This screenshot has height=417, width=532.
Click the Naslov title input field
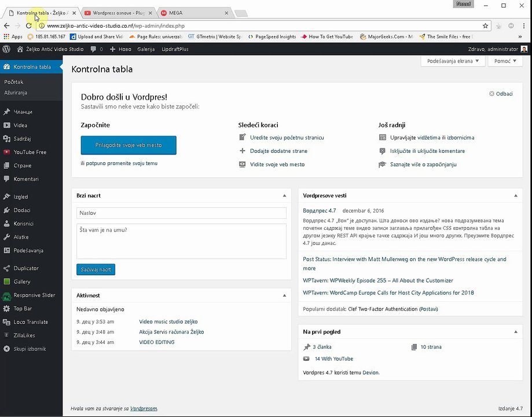(182, 213)
